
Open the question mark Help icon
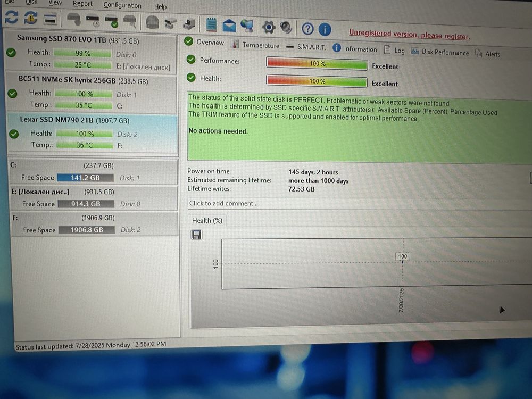click(307, 29)
